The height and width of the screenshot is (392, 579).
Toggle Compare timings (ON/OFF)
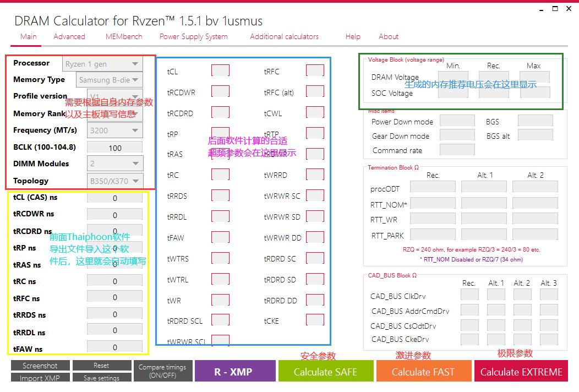[162, 371]
